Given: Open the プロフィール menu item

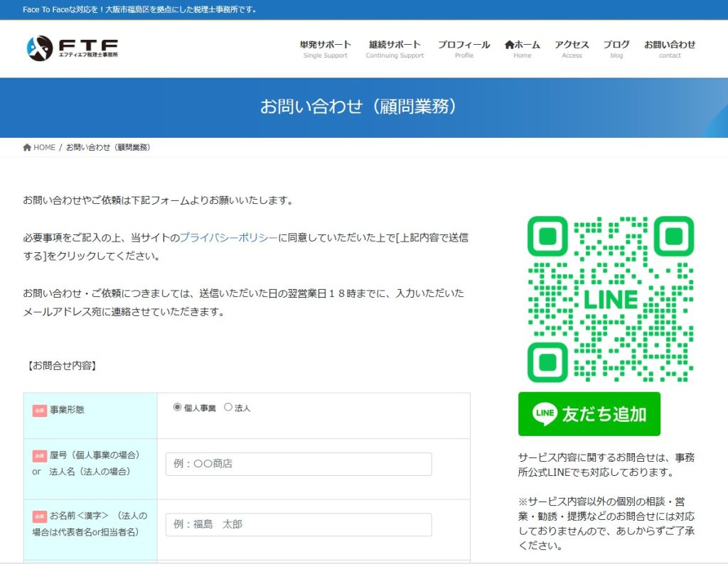Looking at the screenshot, I should coord(464,49).
